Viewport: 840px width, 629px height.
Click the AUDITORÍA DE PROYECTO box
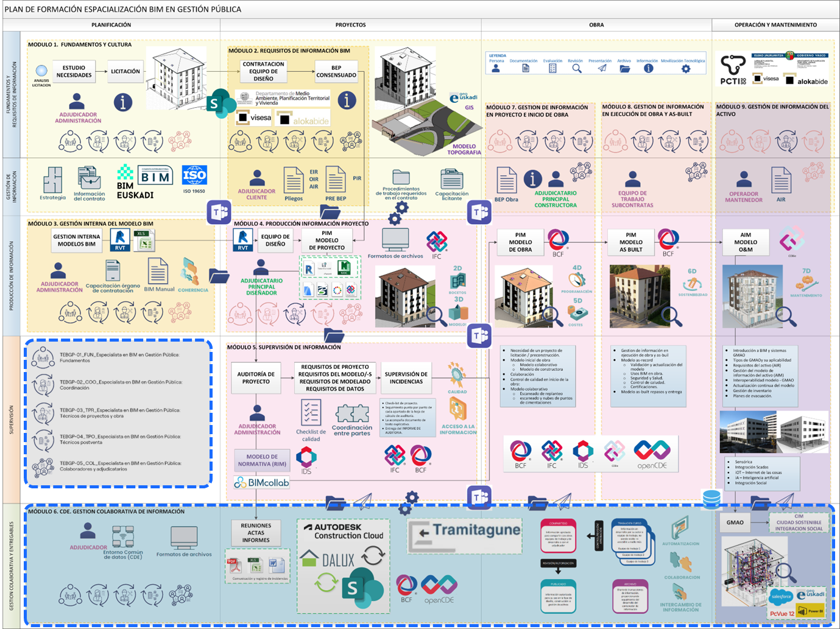tap(256, 378)
